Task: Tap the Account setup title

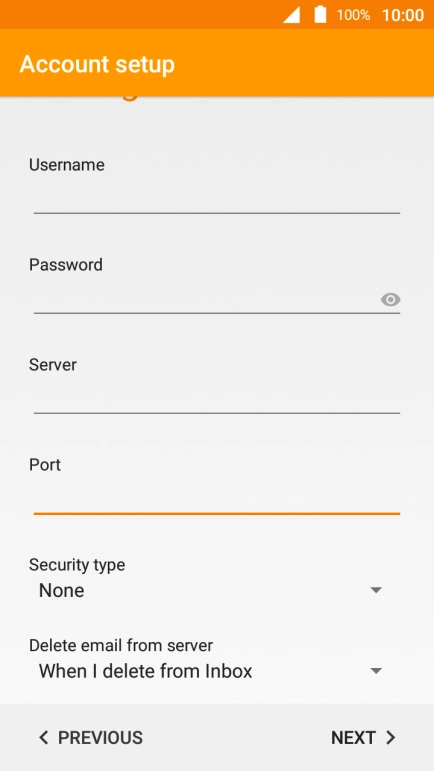Action: click(x=97, y=64)
